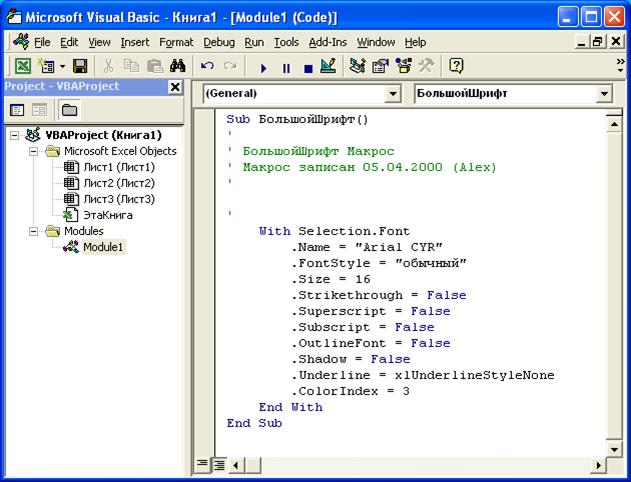Run the macro with the Run button
The width and height of the screenshot is (631, 482).
(x=264, y=67)
